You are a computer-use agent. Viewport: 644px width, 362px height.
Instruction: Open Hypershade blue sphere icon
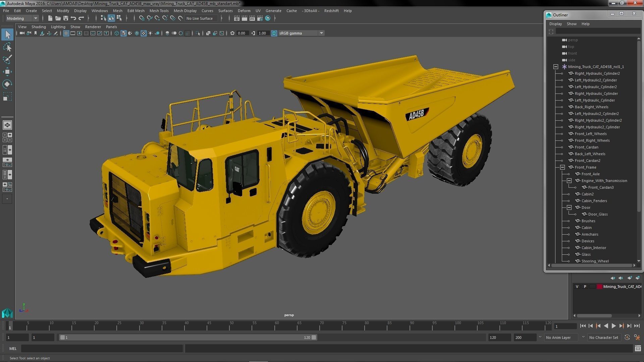pos(268,18)
